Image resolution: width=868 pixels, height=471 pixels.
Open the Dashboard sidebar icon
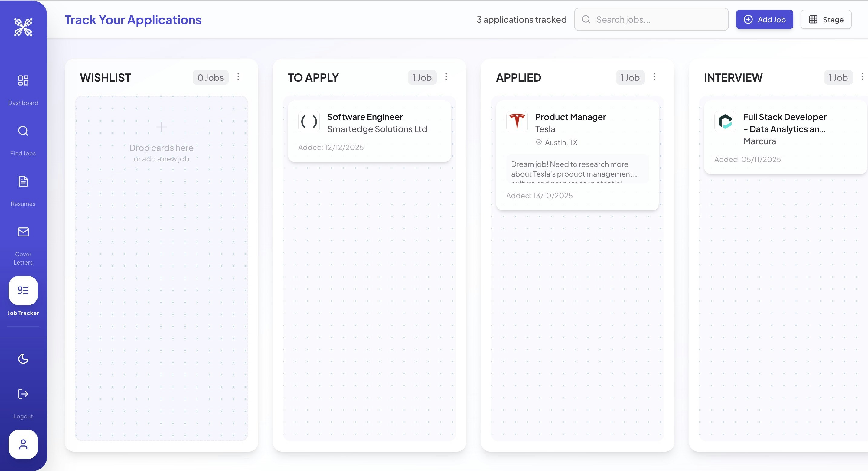pos(23,80)
